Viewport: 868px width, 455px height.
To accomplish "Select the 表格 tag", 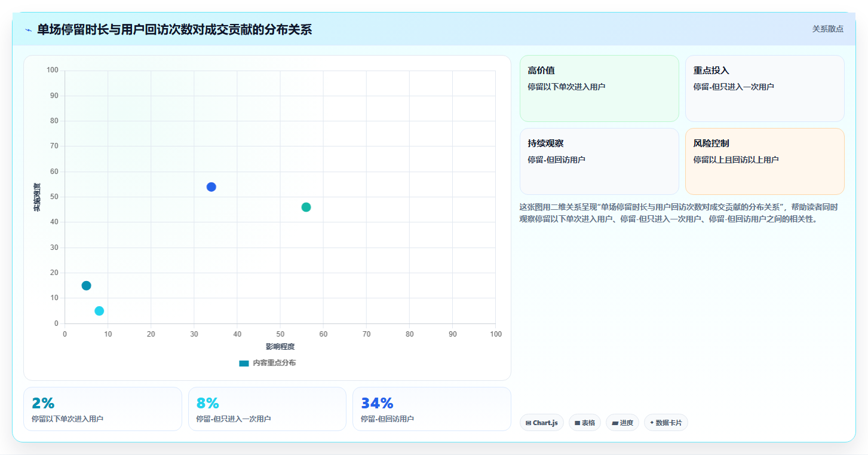I will pos(584,423).
